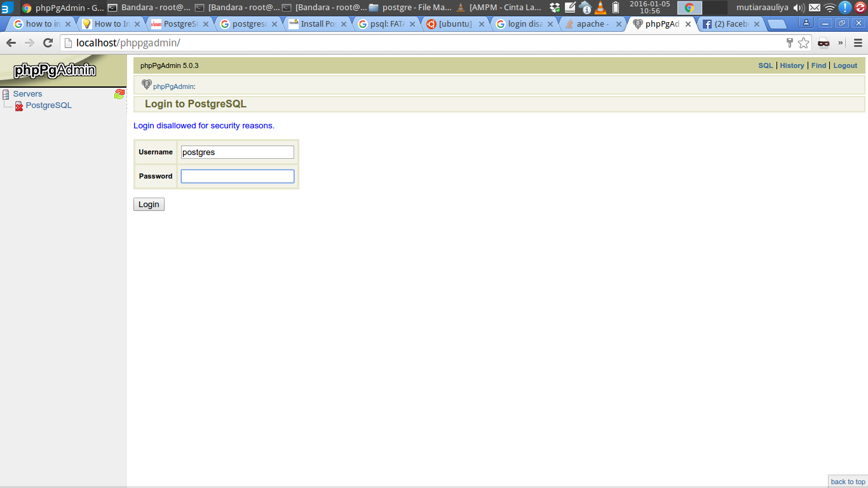This screenshot has width=868, height=488.
Task: Go back to previous page
Action: [11, 43]
